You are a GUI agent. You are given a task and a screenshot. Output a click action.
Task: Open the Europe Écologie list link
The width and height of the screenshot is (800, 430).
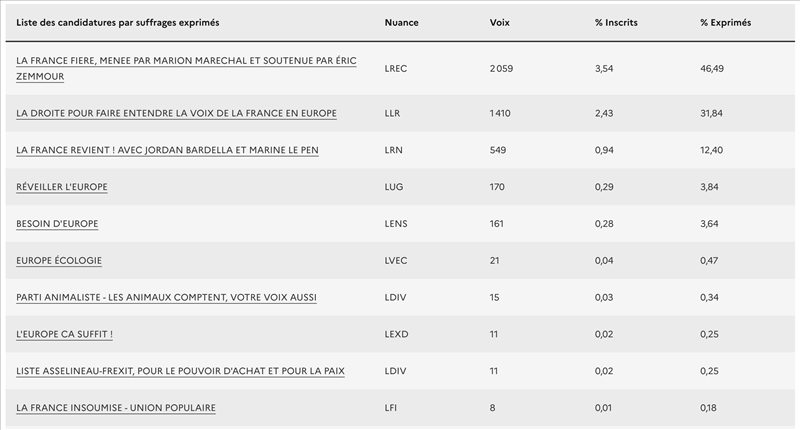click(59, 261)
